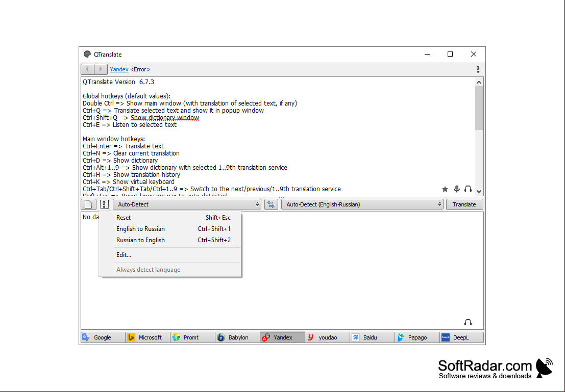Switch to the youdao translation service
Image resolution: width=565 pixels, height=392 pixels.
click(x=327, y=337)
